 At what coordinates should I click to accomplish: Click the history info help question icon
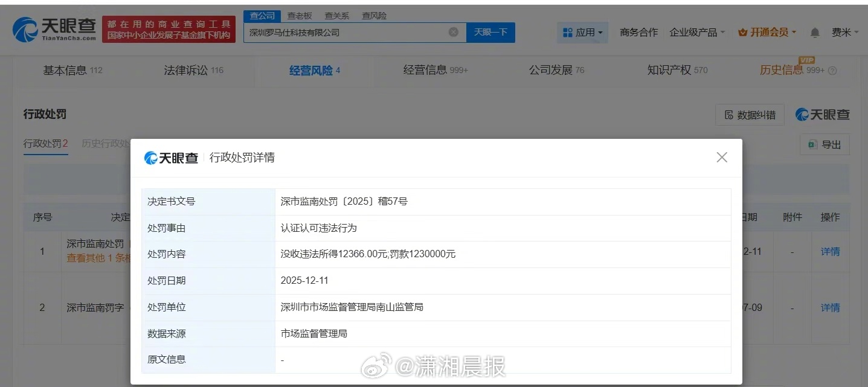click(x=832, y=71)
